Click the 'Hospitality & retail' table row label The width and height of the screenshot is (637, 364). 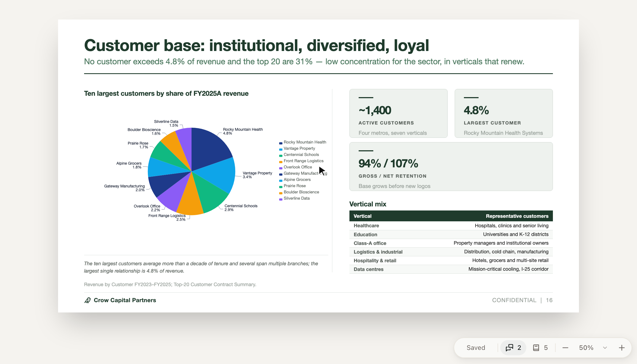coord(375,260)
